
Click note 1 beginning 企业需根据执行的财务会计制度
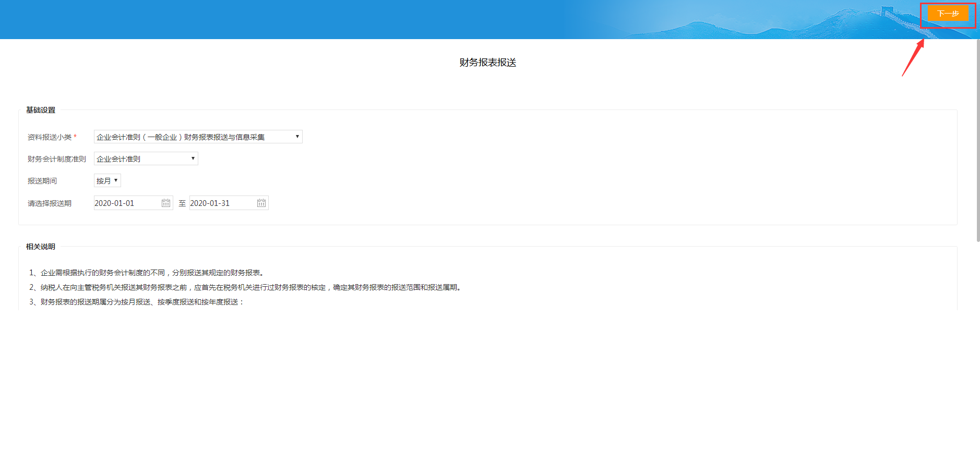[148, 273]
